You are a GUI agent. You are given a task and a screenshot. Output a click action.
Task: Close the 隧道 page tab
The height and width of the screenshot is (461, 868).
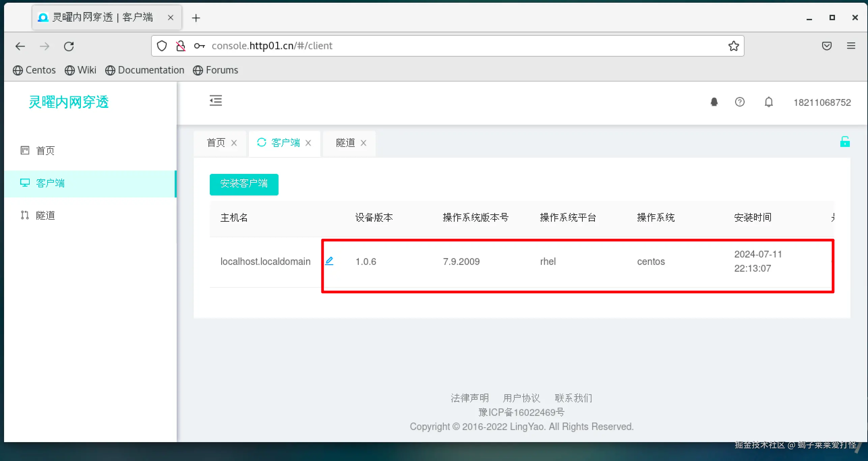[x=363, y=143]
